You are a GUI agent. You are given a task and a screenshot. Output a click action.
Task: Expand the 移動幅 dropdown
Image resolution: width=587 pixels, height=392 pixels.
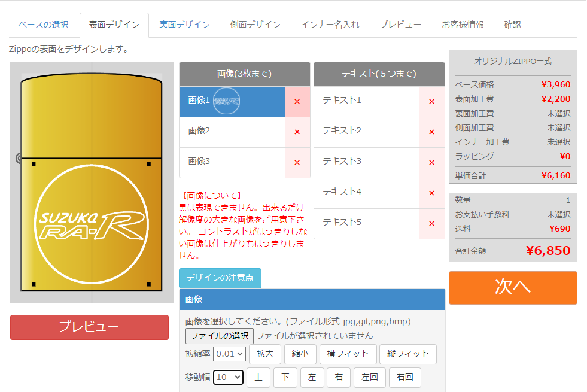[x=228, y=377]
